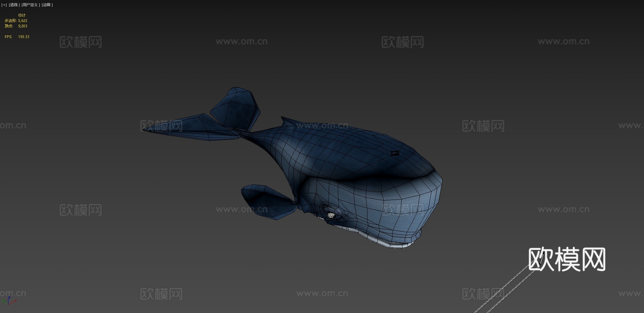Click the frame rate value 193.33
The image size is (644, 313).
[x=24, y=37]
